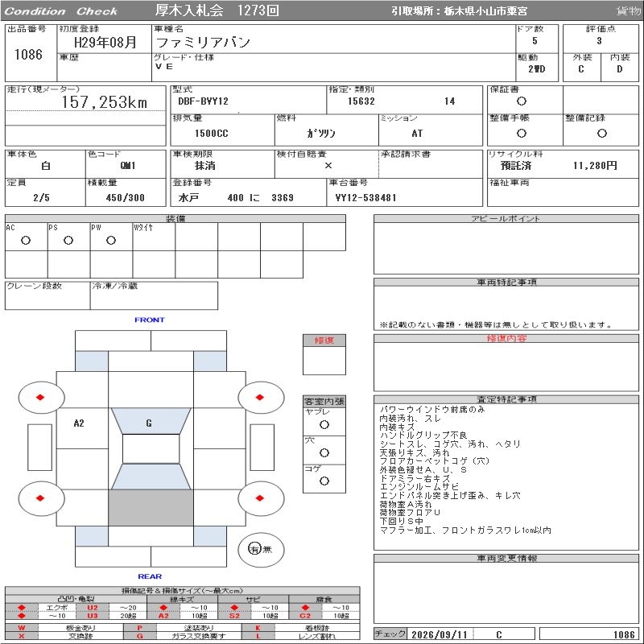Screen dimensions: 644x644
Task: Select the drive type 2WD
Action: coord(537,69)
